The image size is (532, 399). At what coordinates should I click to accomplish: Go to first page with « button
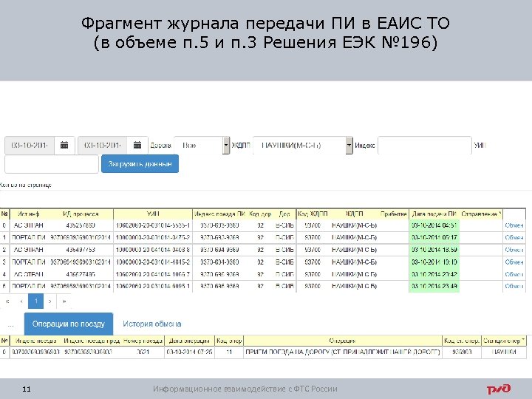click(x=7, y=301)
